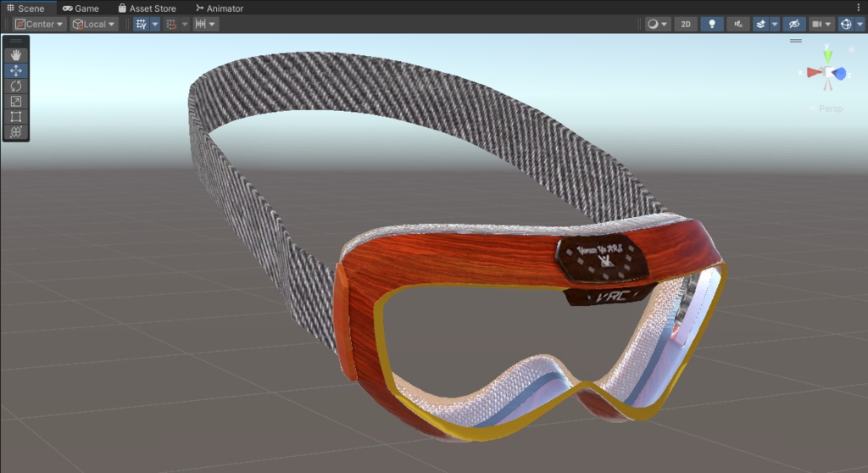This screenshot has width=868, height=473.
Task: Open the Animator tab
Action: [x=220, y=8]
